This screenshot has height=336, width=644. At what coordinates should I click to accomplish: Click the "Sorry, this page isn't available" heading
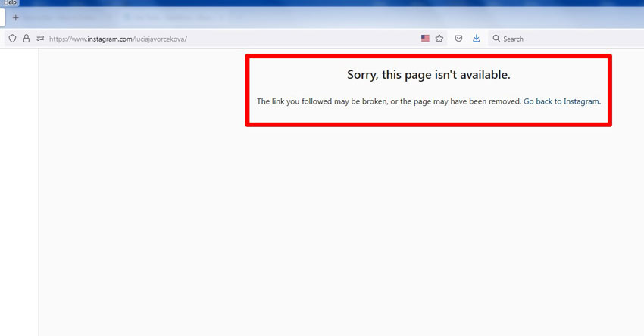coord(428,75)
